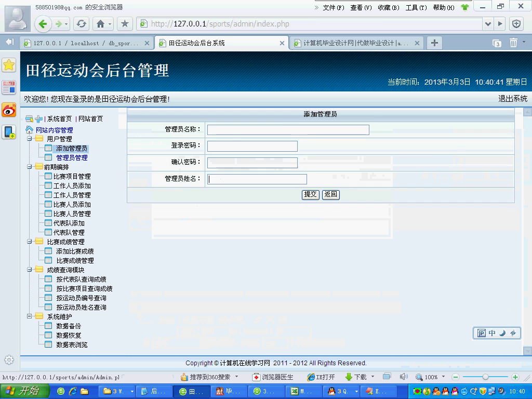The image size is (532, 399).
Task: Open the 收藏(B) menu
Action: 389,7
